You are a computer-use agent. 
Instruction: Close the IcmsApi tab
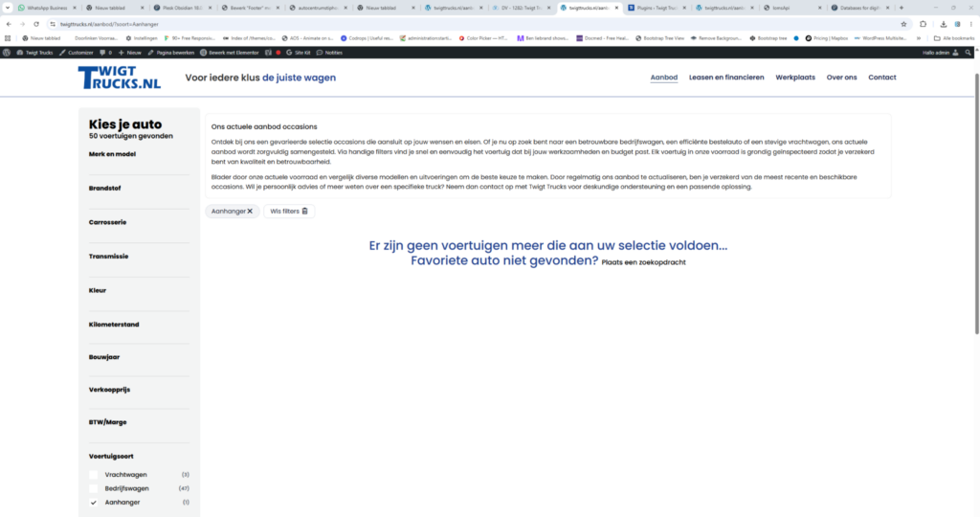click(819, 8)
